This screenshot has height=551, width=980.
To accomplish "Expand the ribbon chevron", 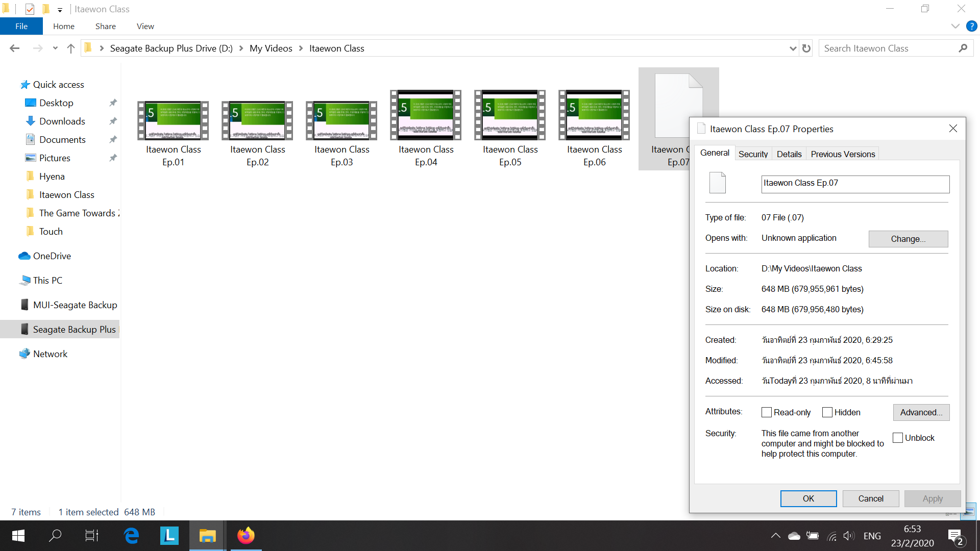I will click(955, 26).
